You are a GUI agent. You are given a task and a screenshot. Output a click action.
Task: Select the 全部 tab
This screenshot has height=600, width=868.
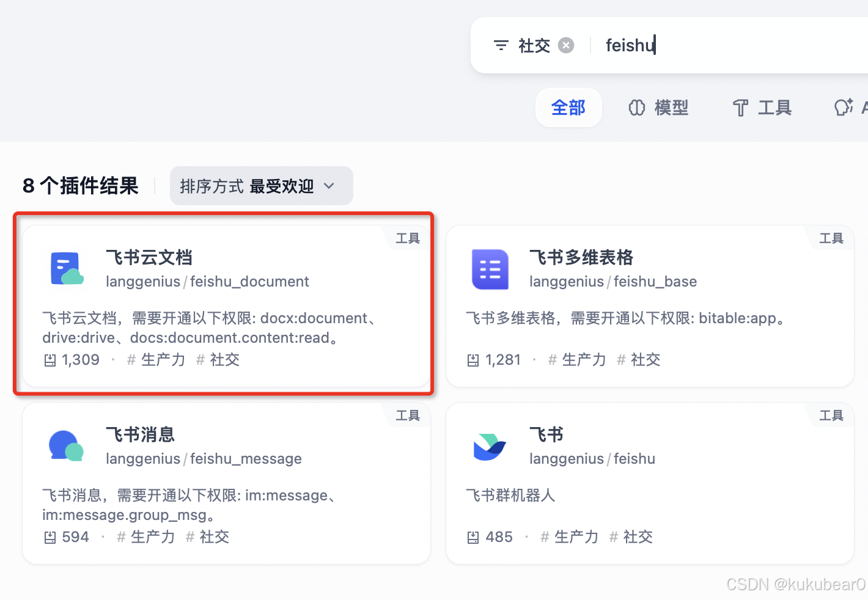tap(568, 108)
